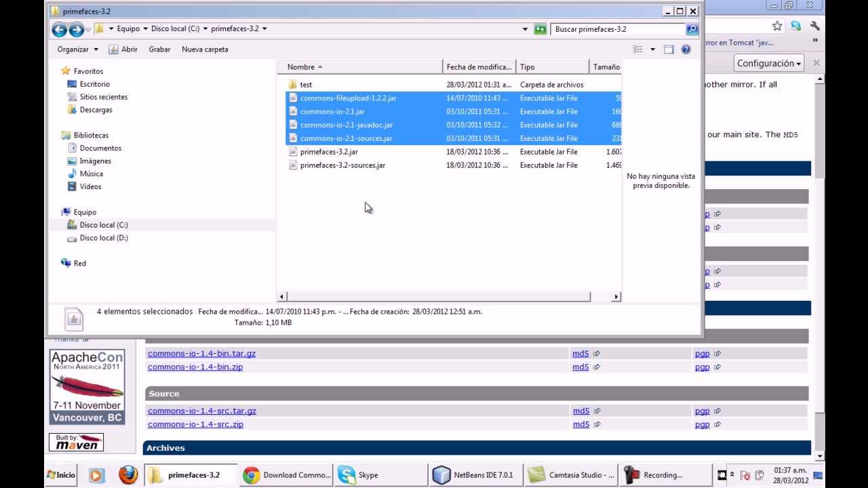Click the primefaces-3.2-sources.jar file icon
This screenshot has height=488, width=868.
(x=293, y=165)
